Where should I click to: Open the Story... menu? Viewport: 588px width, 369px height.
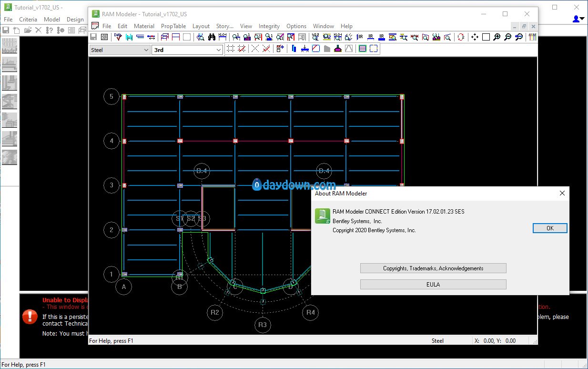click(x=225, y=26)
